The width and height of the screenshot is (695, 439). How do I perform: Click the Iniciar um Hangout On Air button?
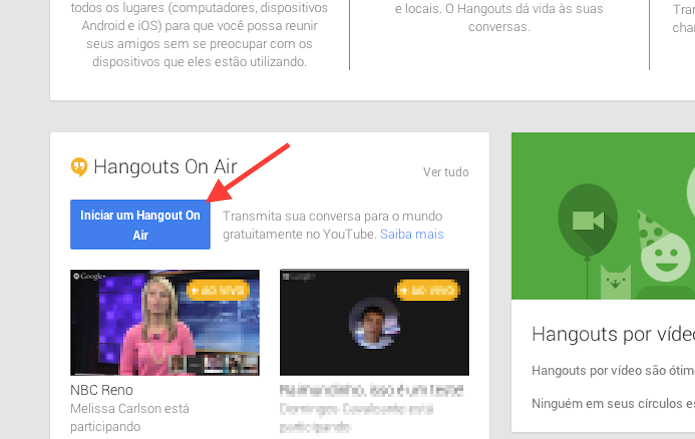(140, 224)
